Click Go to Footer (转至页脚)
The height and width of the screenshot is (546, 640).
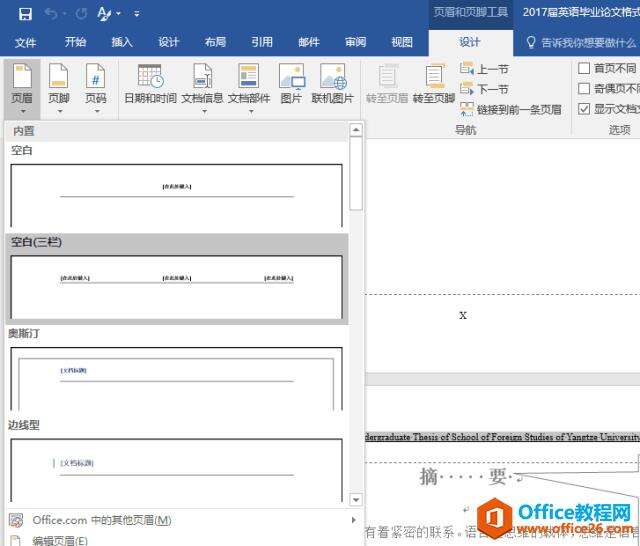click(434, 84)
